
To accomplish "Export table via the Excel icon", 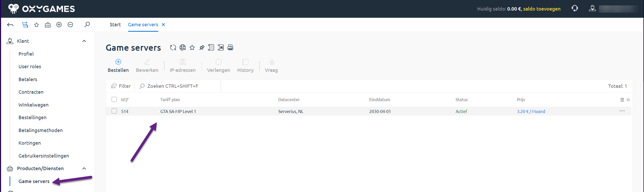I will [x=221, y=48].
